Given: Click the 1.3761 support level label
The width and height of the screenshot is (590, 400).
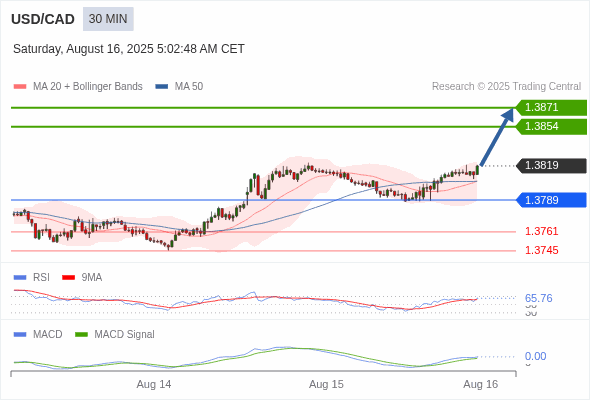Looking at the screenshot, I should tap(541, 231).
